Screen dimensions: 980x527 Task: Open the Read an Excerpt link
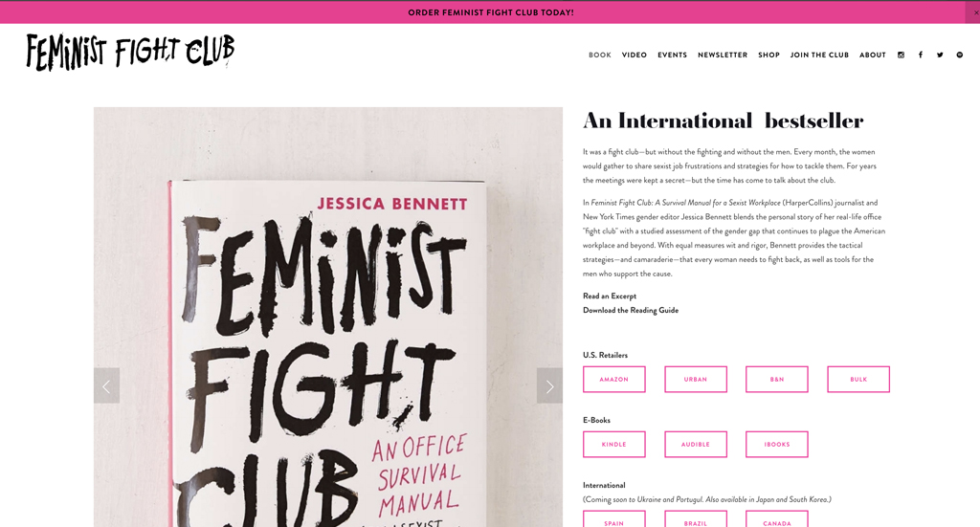point(610,296)
